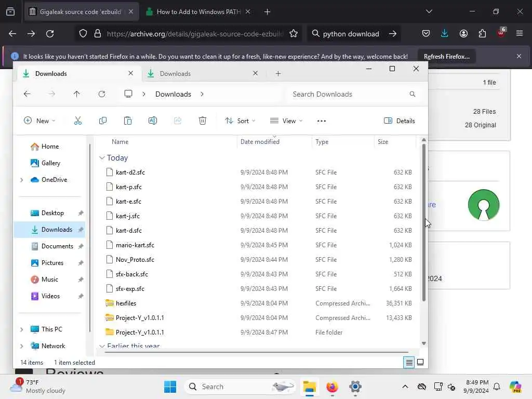532x399 pixels.
Task: Click the Refresh Firefox button
Action: tap(446, 56)
